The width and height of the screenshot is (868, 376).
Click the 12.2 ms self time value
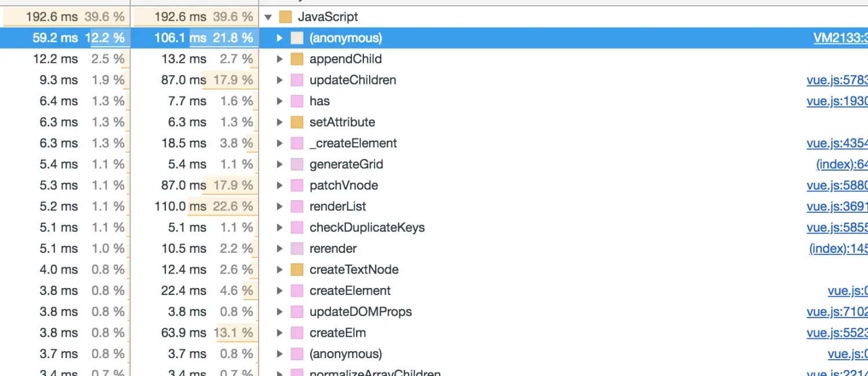pos(56,59)
